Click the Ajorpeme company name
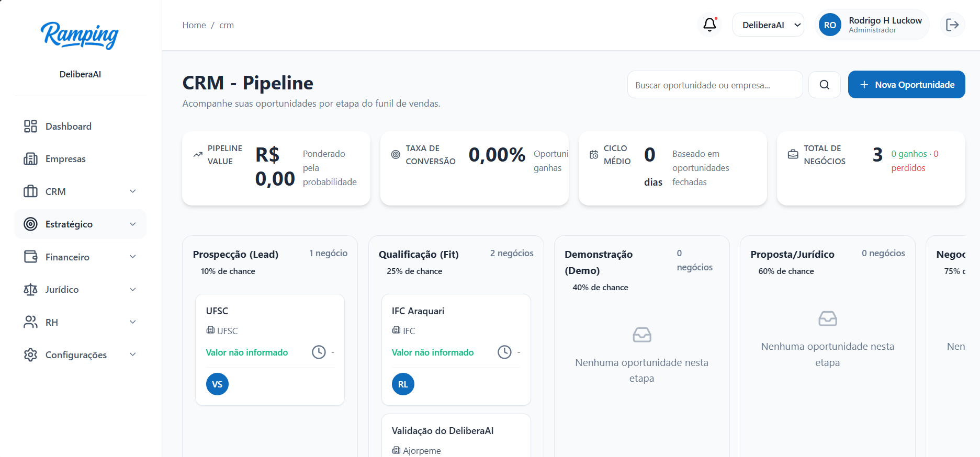 pyautogui.click(x=422, y=451)
